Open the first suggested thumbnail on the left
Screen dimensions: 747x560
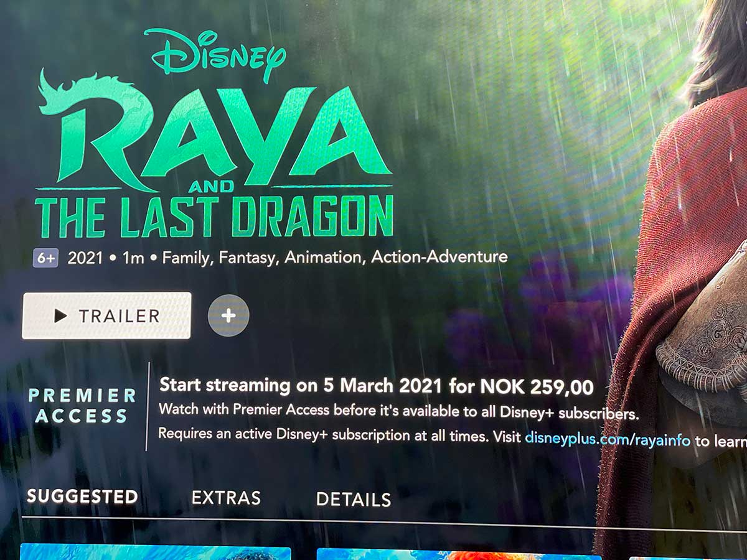(156, 553)
